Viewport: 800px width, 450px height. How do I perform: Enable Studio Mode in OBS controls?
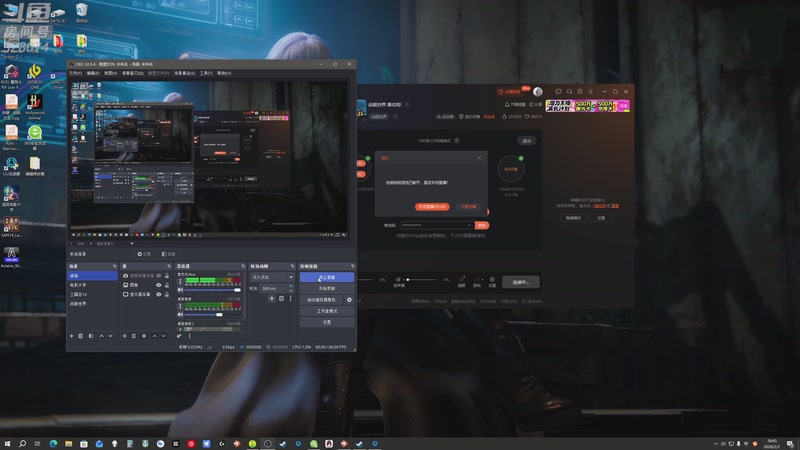click(327, 311)
